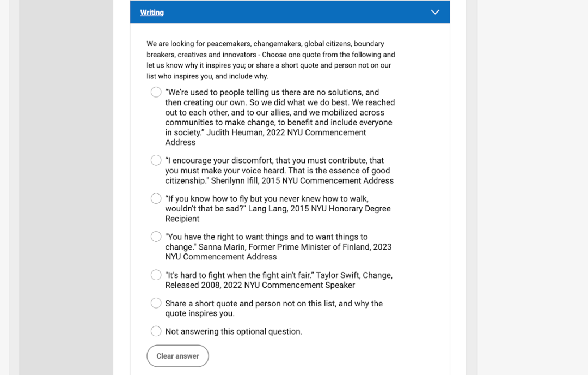Image resolution: width=588 pixels, height=375 pixels.
Task: Click the Judith Heuman quote text label
Action: click(280, 117)
